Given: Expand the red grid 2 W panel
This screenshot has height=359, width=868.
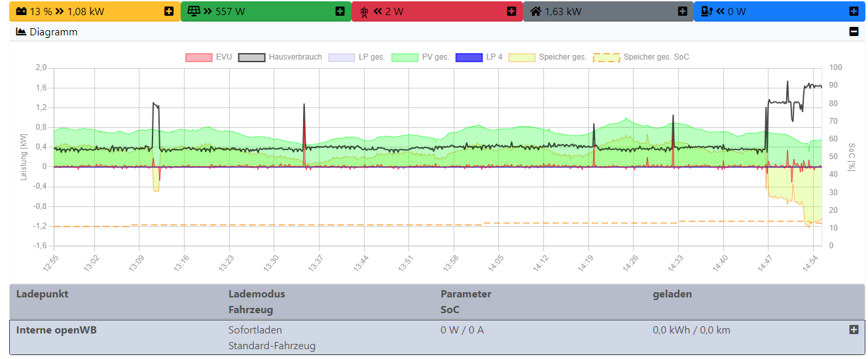Looking at the screenshot, I should point(511,11).
